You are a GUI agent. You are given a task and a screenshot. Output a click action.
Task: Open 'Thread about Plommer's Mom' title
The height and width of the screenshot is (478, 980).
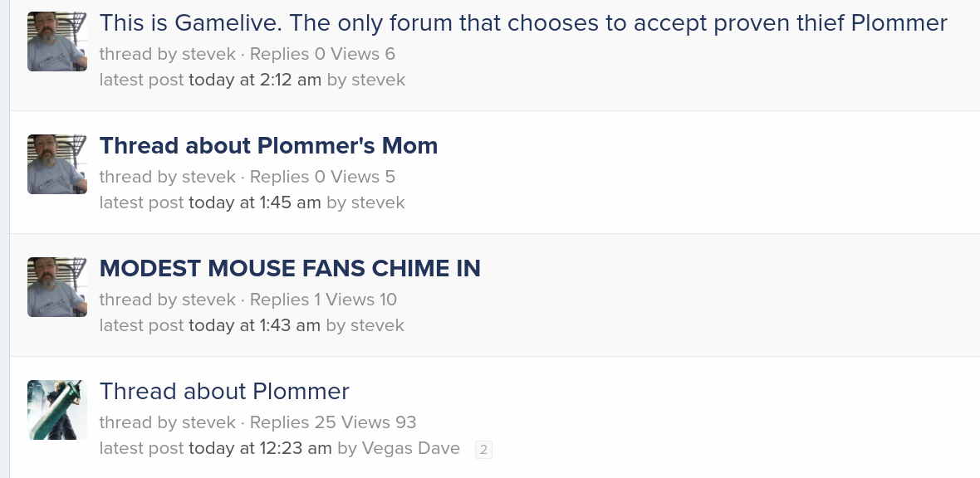tap(268, 145)
